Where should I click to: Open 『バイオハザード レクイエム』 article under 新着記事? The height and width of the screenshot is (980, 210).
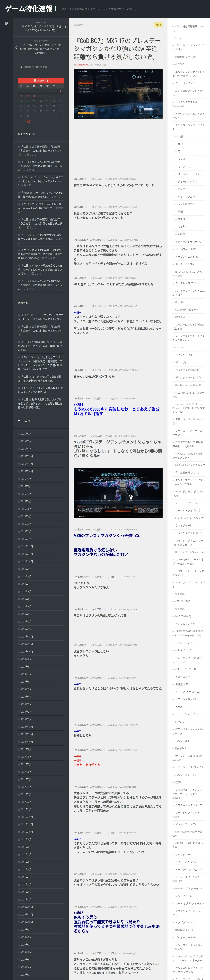(x=40, y=317)
